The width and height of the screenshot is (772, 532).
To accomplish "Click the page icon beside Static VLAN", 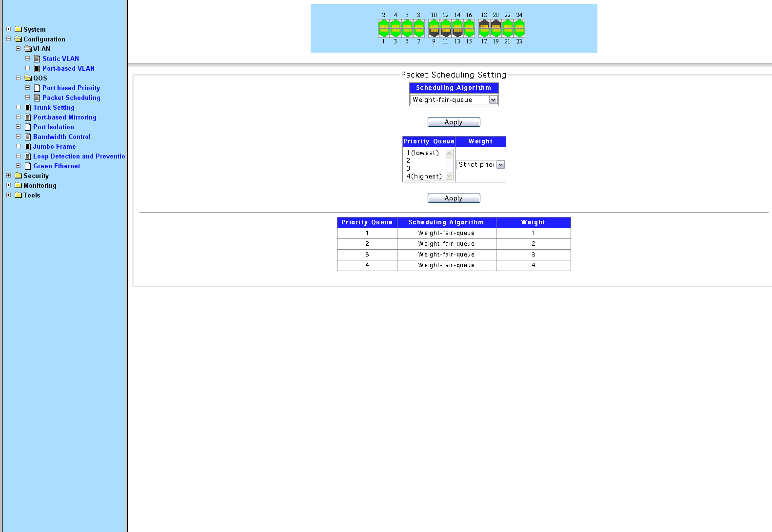I will [37, 59].
